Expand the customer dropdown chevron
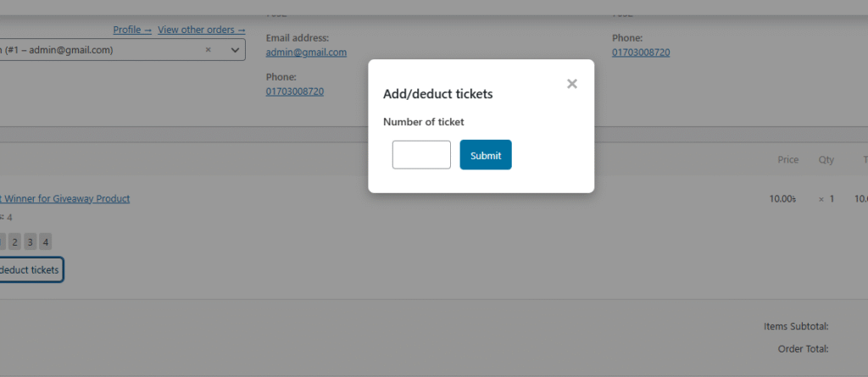 (235, 50)
